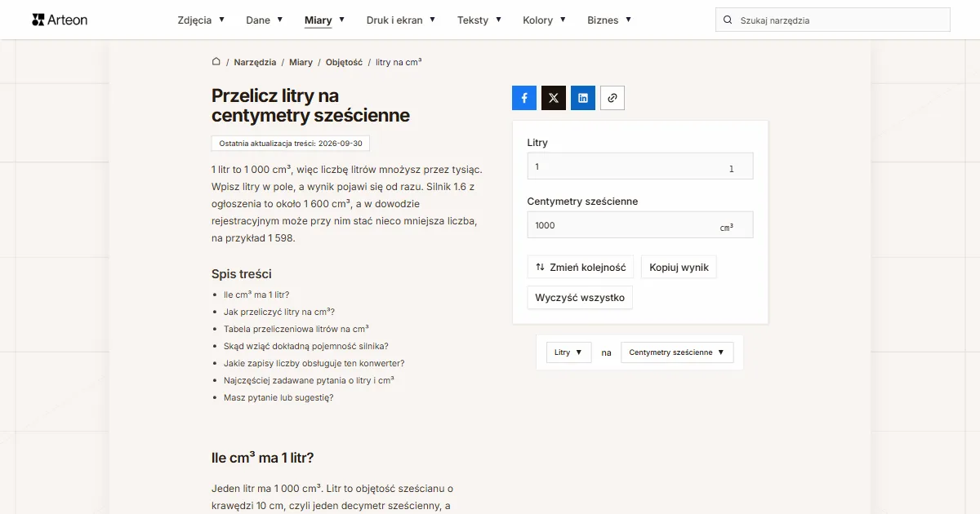
Task: Click 'Ostatnia aktualizacja treści: 2026-09-30' badge
Action: tap(291, 144)
